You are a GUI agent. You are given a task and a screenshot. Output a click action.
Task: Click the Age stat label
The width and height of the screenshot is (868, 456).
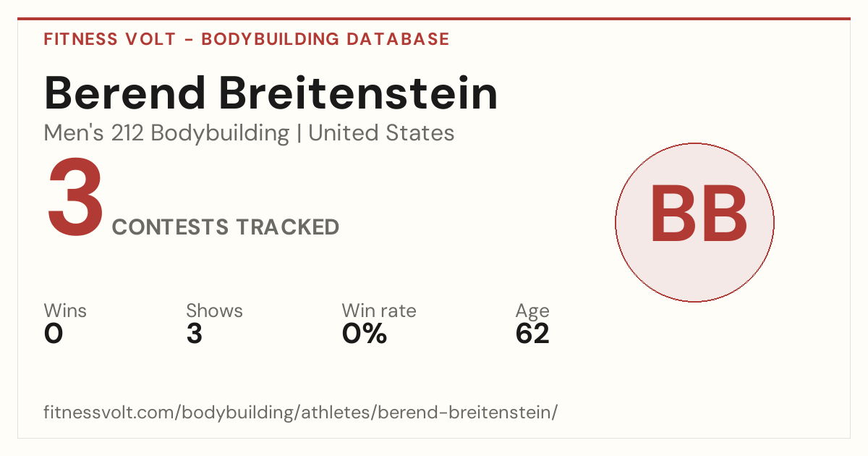coord(532,312)
